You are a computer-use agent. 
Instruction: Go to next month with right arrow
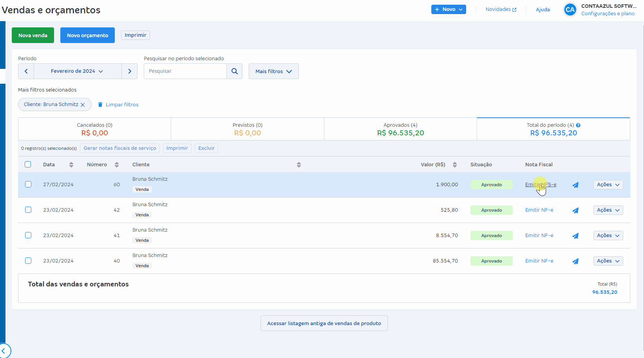[130, 71]
